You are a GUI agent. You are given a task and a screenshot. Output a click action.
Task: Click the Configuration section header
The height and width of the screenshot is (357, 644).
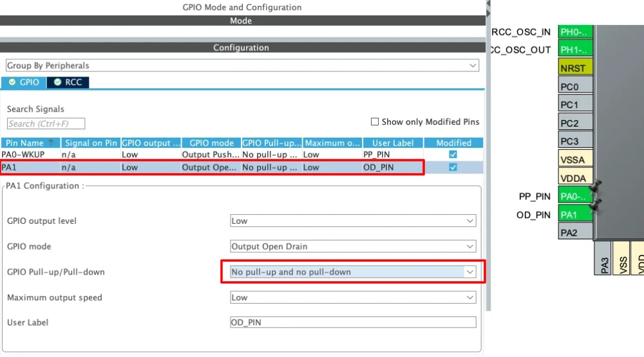(241, 48)
